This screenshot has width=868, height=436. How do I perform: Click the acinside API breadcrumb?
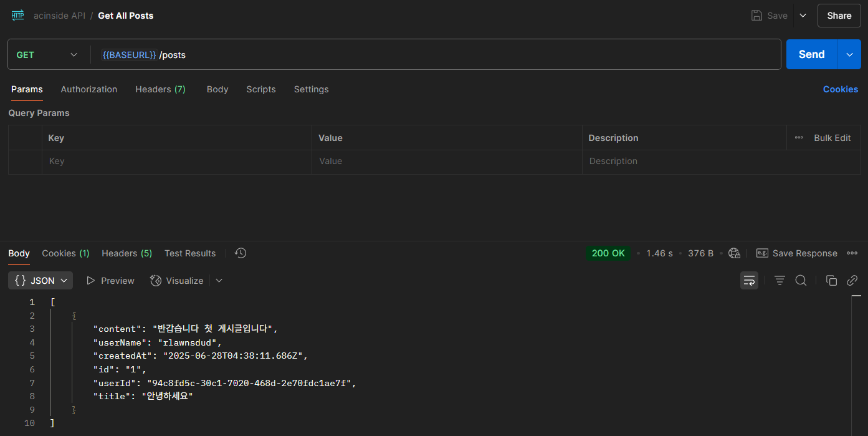tap(59, 16)
